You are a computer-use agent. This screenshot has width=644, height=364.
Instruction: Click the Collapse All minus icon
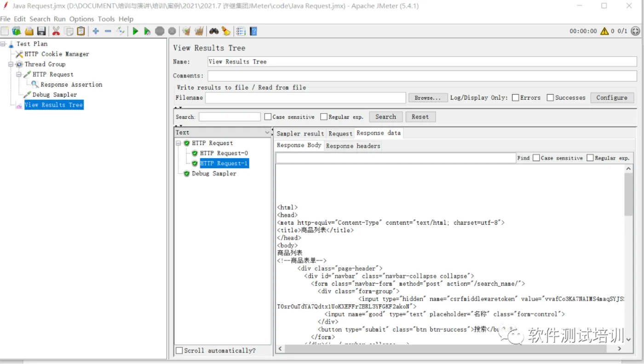coord(108,31)
